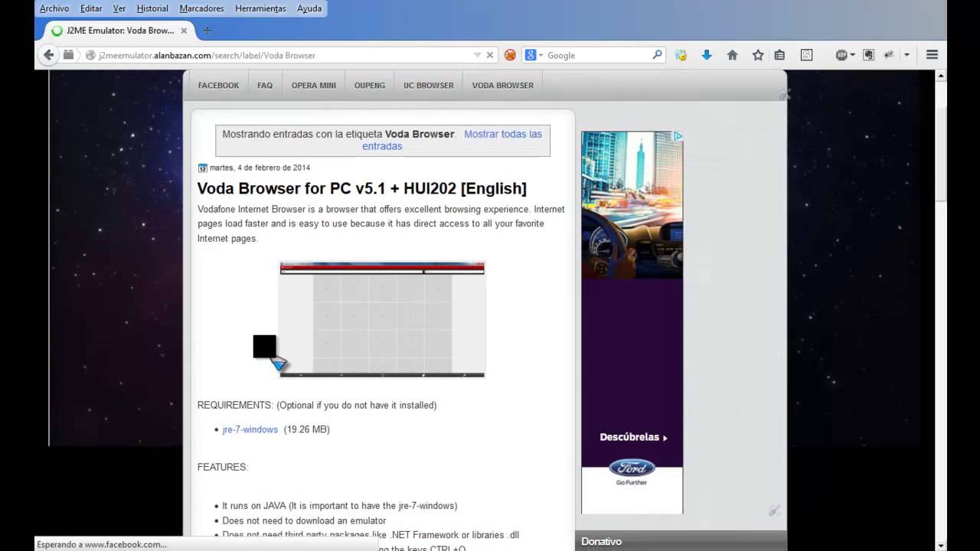Click the calendar icon beside post date
980x551 pixels.
click(x=202, y=168)
